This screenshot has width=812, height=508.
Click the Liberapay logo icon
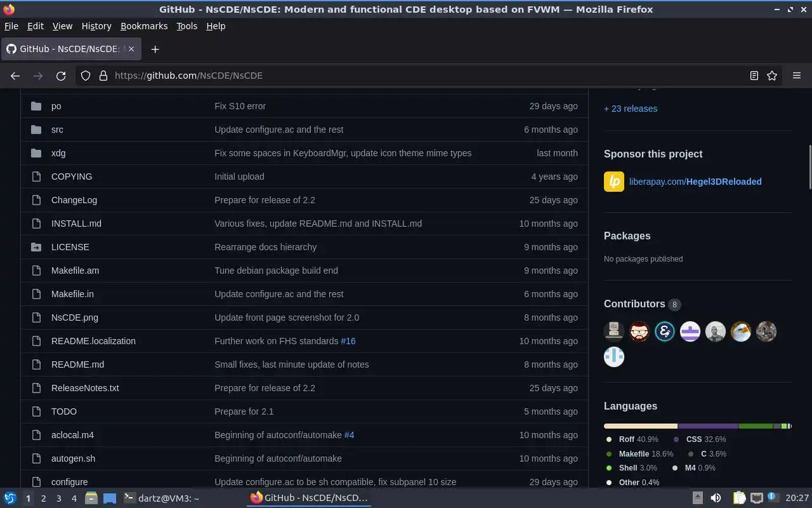(x=614, y=182)
